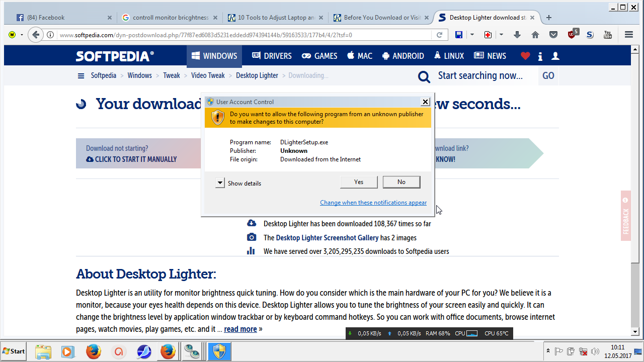644x362 pixels.
Task: Open Windows Explorer from the taskbar
Action: click(x=44, y=351)
